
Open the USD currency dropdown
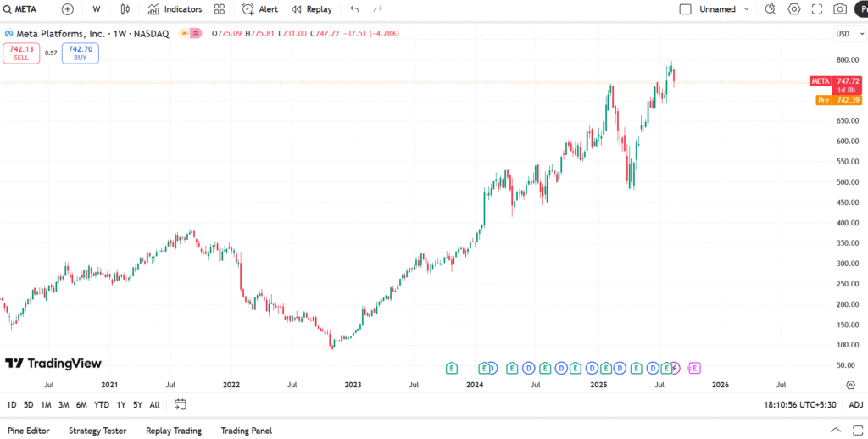click(x=849, y=34)
